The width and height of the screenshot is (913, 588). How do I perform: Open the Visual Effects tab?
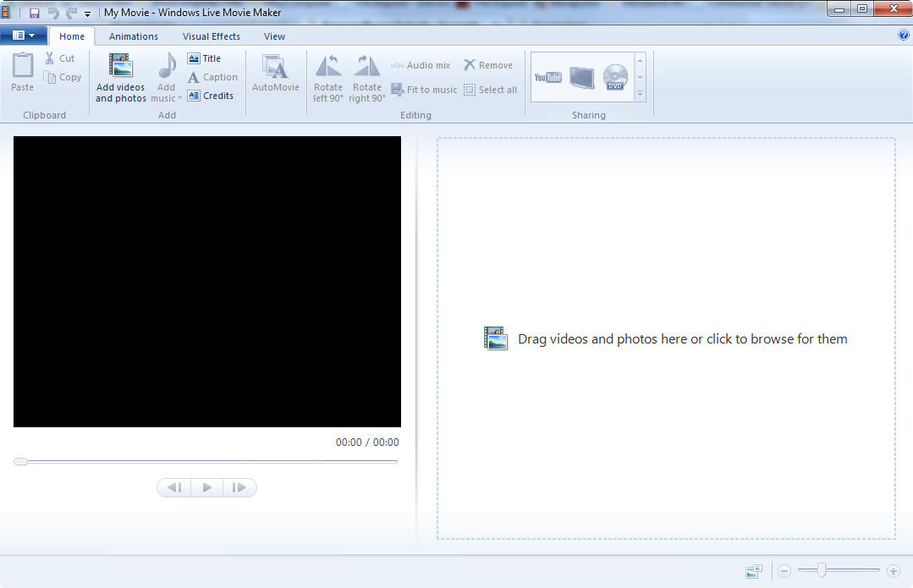(x=212, y=36)
